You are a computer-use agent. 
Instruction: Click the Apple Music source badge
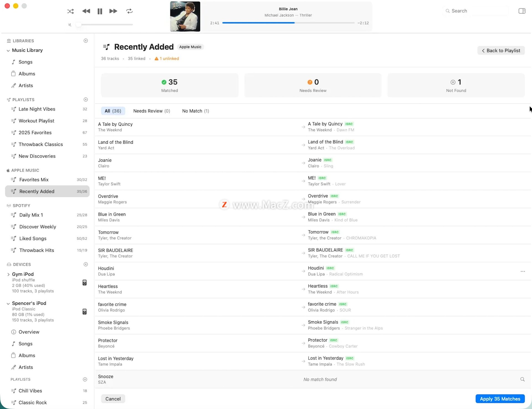pyautogui.click(x=190, y=47)
